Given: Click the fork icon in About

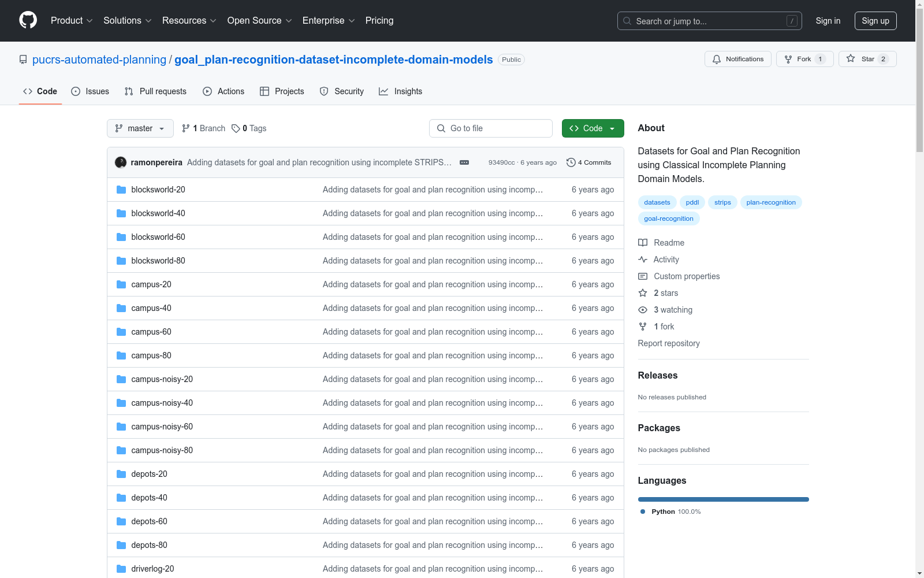Looking at the screenshot, I should click(643, 327).
